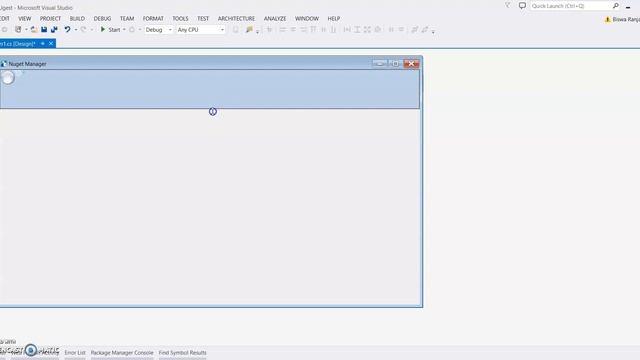Click the New Project icon
Image resolution: width=640 pixels, height=360 pixels.
[18, 29]
